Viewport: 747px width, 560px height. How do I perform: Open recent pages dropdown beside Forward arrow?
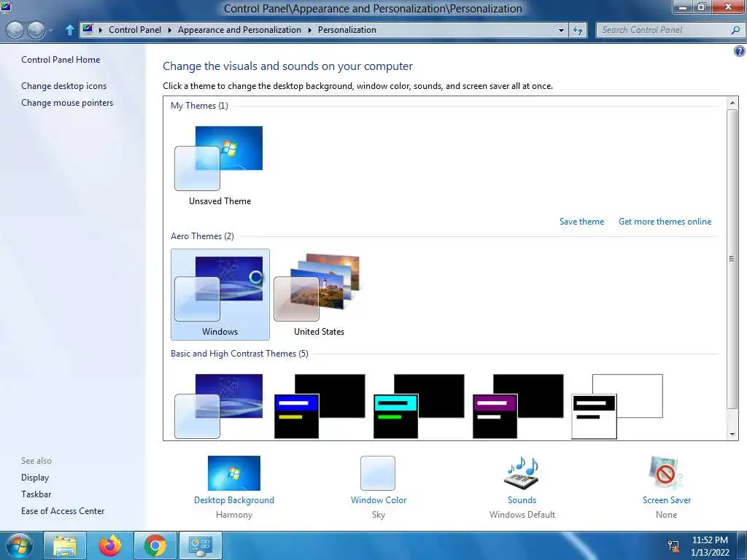tap(51, 31)
